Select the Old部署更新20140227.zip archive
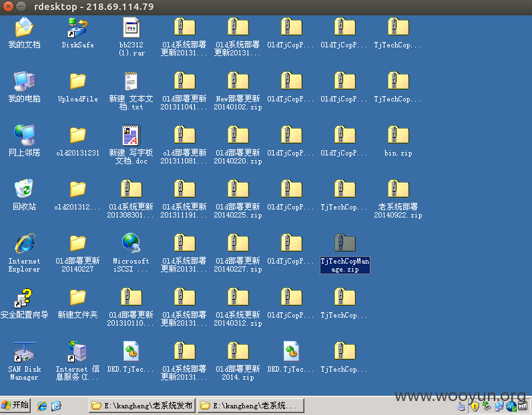This screenshot has width=532, height=415. tap(238, 253)
